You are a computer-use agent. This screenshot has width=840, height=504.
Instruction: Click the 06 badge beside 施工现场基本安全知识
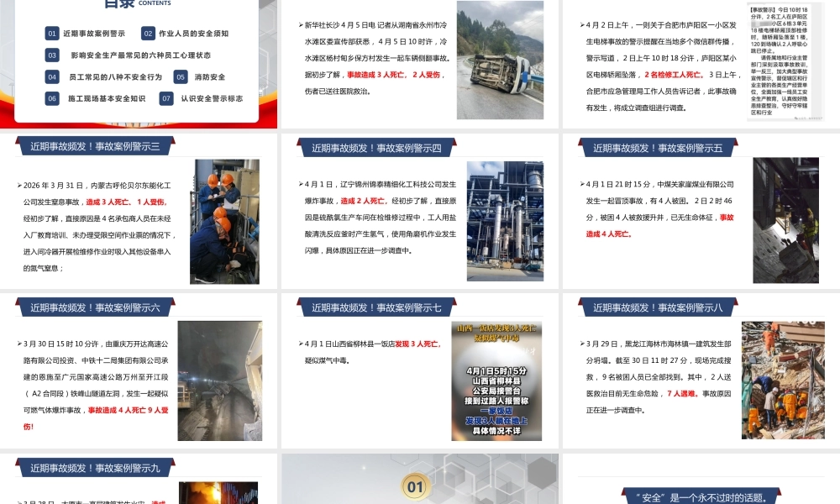click(x=52, y=98)
